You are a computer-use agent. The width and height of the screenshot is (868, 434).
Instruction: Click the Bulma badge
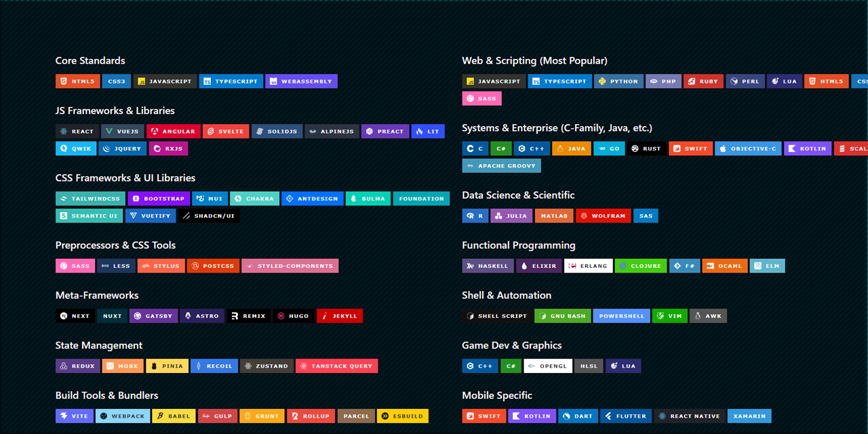[368, 199]
